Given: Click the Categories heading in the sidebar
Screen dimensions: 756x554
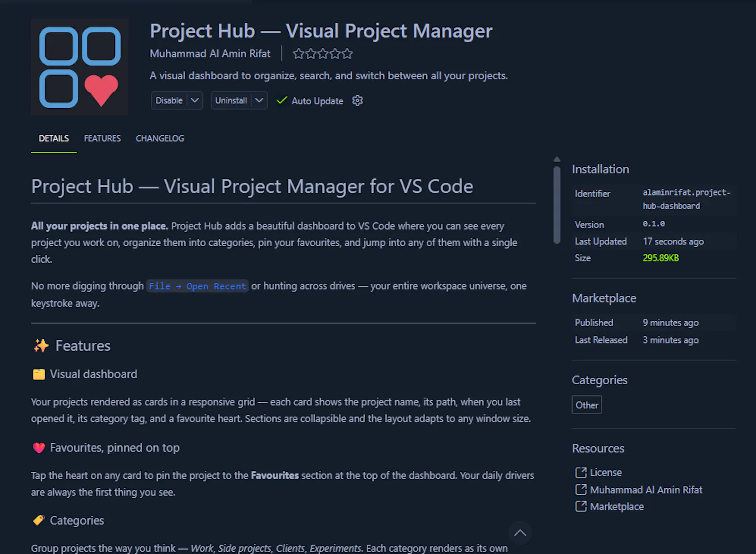Looking at the screenshot, I should coord(600,380).
